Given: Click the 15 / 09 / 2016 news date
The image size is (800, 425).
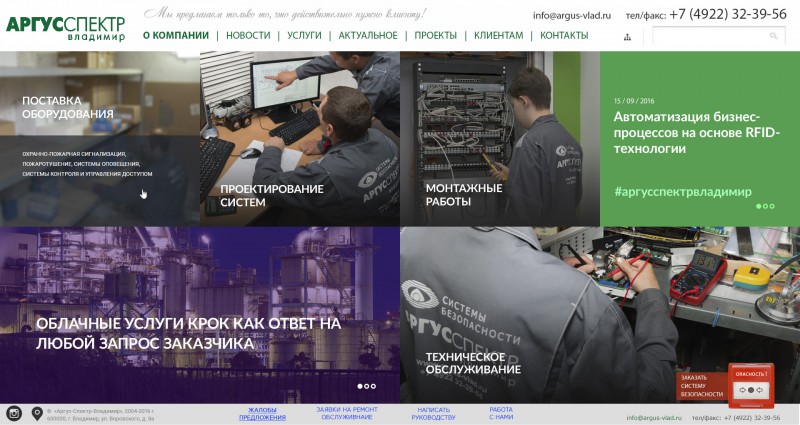Looking at the screenshot, I should 634,101.
